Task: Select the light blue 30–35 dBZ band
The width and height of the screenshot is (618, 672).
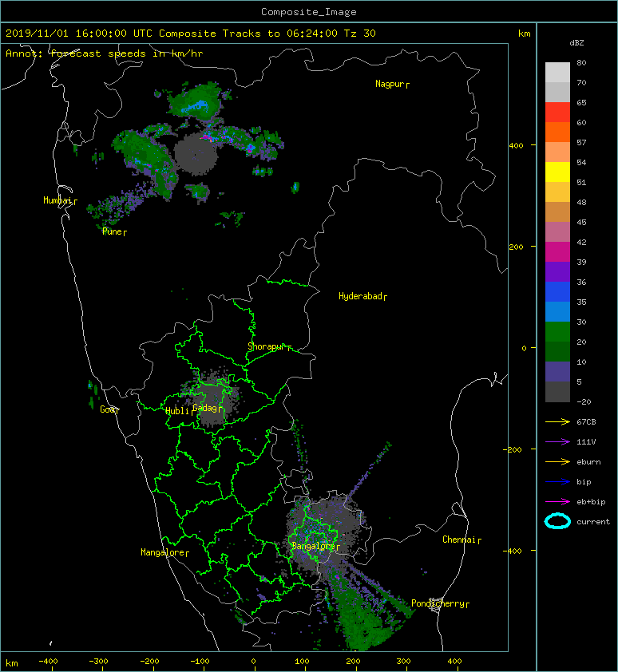Action: [x=557, y=312]
